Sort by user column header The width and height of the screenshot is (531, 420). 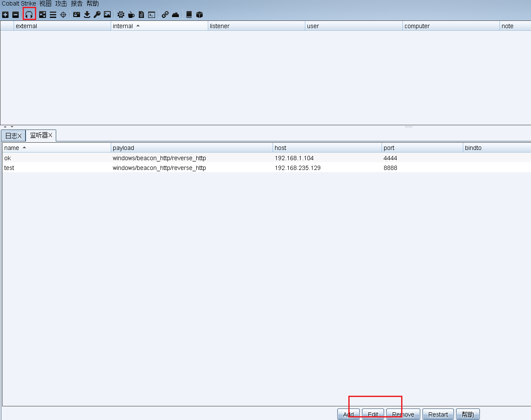353,26
